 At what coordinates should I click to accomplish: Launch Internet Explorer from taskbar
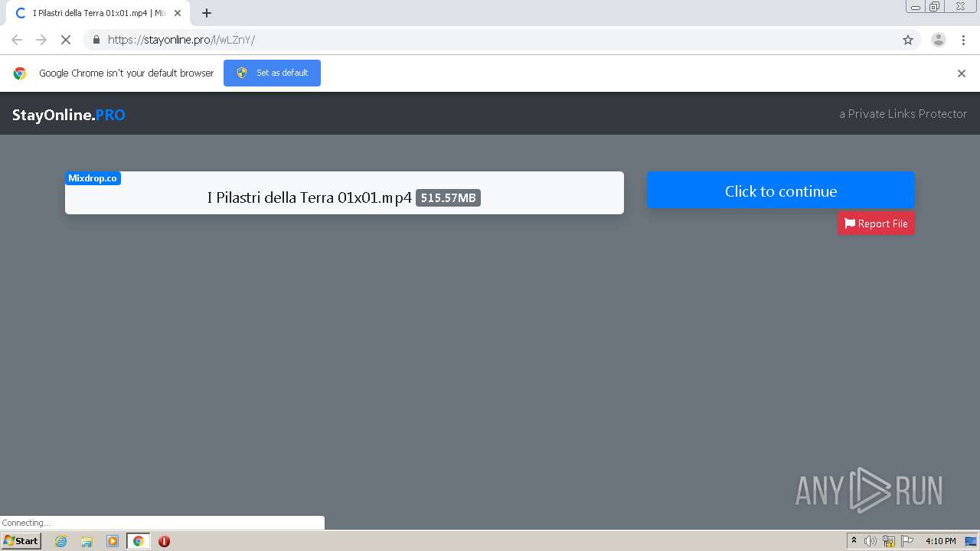point(60,541)
